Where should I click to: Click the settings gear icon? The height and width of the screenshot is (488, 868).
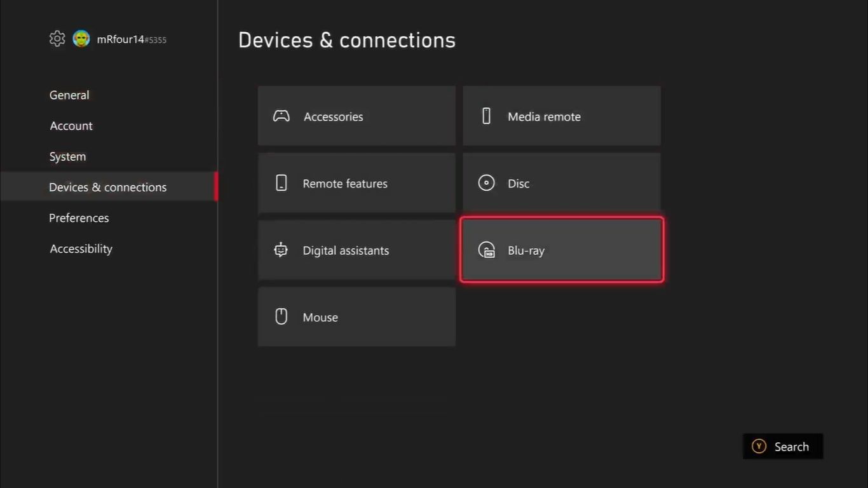tap(57, 39)
